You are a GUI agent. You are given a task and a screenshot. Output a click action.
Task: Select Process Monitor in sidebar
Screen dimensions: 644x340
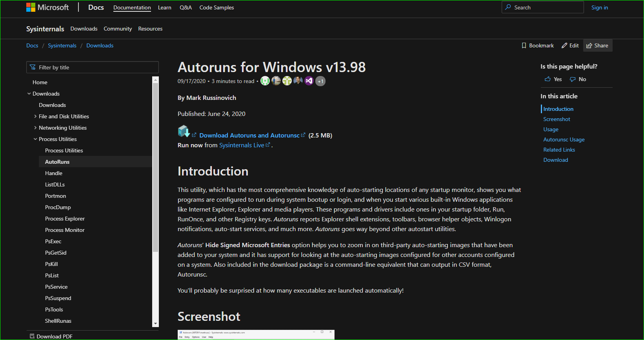pos(65,230)
